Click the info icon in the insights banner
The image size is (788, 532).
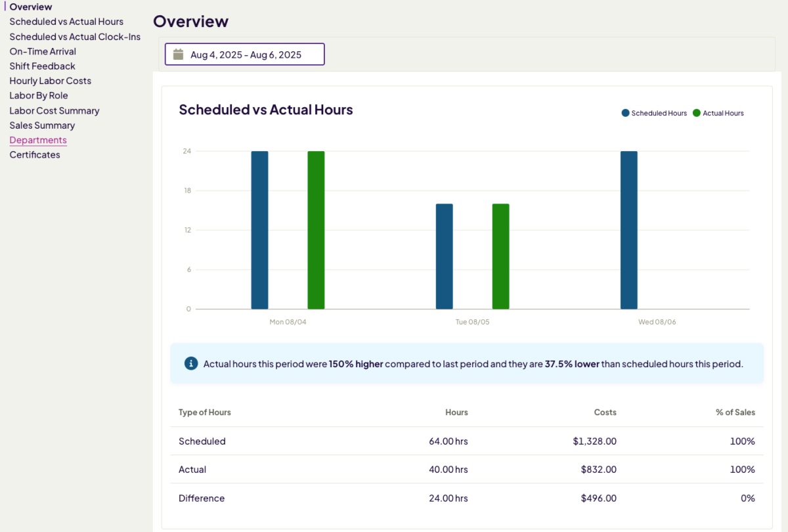point(191,363)
